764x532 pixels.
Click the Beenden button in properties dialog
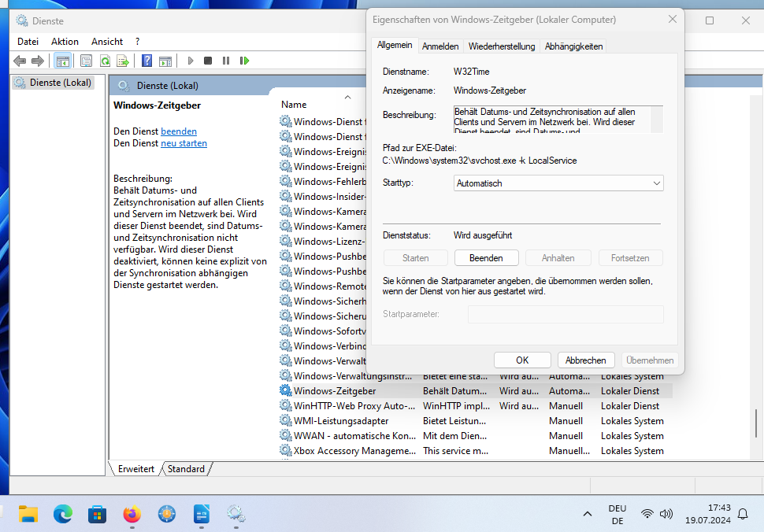point(486,258)
